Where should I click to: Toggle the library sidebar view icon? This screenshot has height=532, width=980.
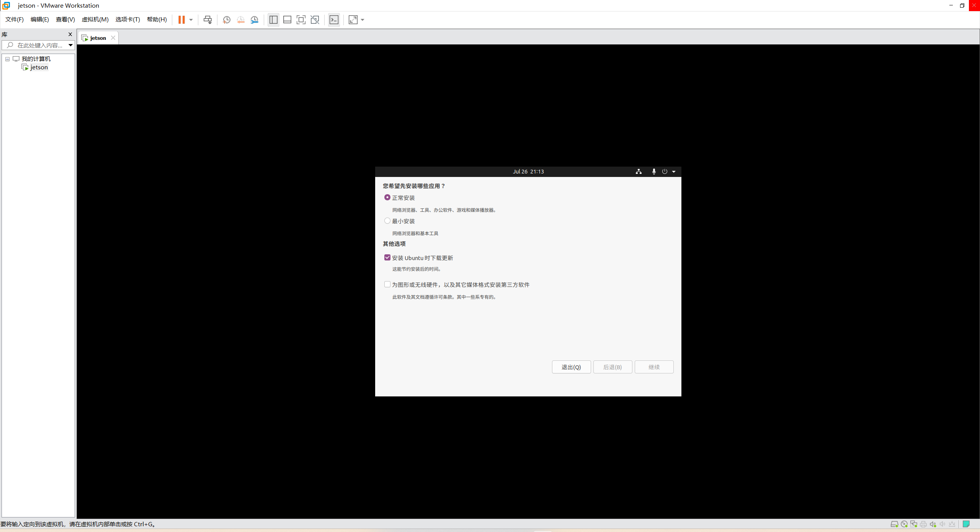[x=273, y=20]
